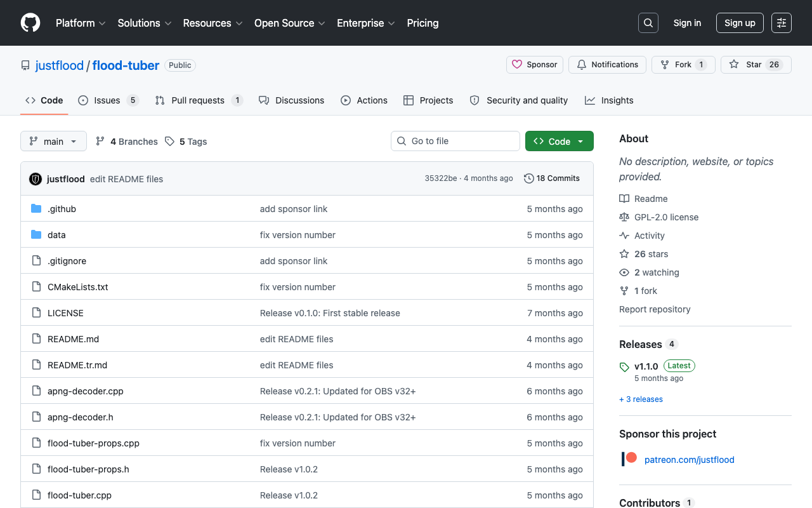Open the 18 Commits history link
Screen dimensions: 812x508
pyautogui.click(x=552, y=178)
